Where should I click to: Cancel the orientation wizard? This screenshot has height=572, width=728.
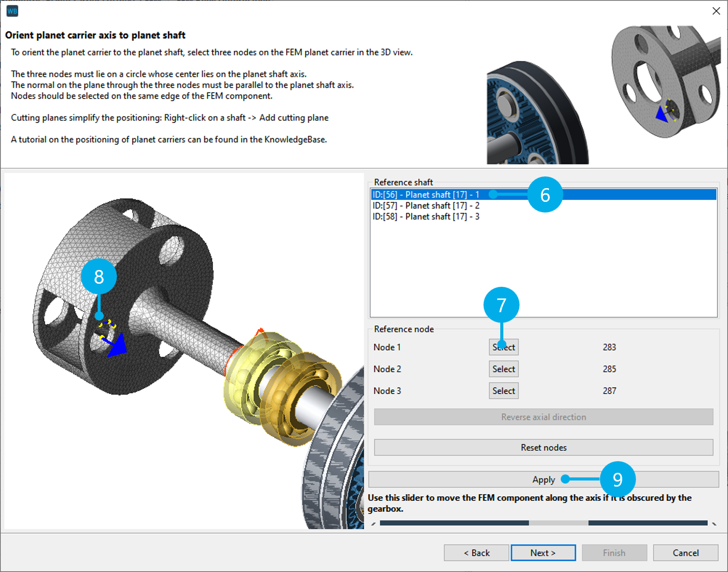(685, 553)
